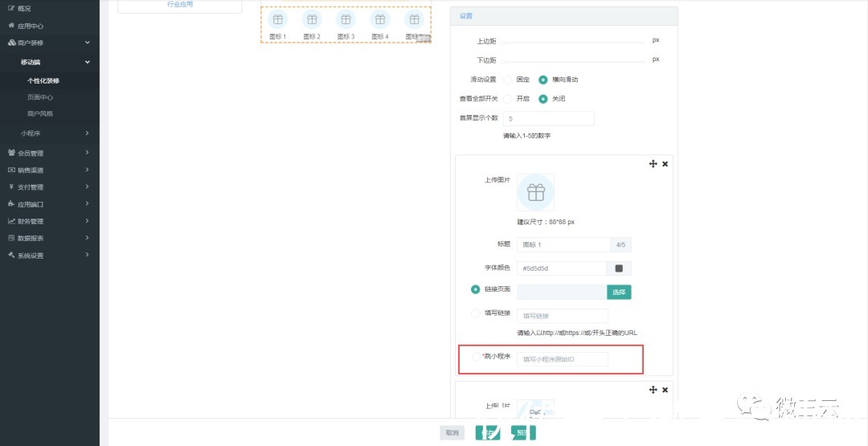This screenshot has width=868, height=446.
Task: Select 开启 for 查看全部开关
Action: [x=508, y=99]
